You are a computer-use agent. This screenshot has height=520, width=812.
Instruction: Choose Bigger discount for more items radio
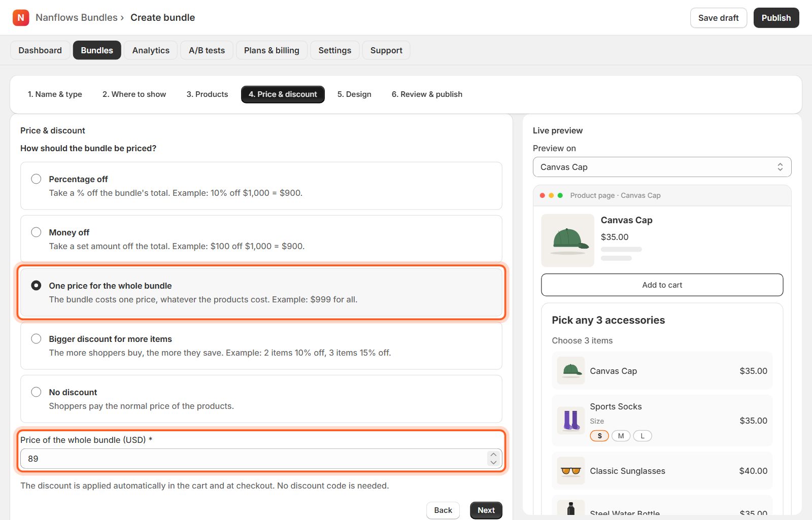click(36, 338)
